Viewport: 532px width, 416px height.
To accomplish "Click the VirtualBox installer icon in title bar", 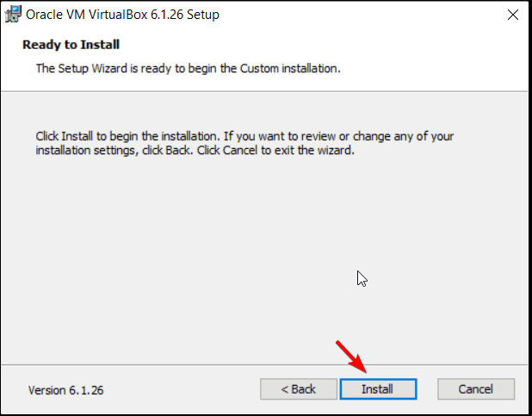I will 13,15.
